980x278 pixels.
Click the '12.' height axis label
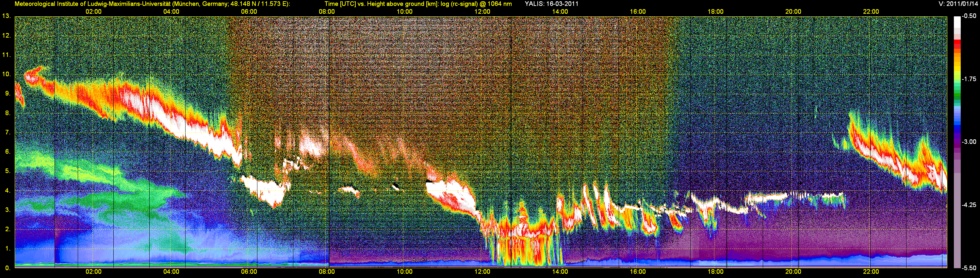coord(7,35)
